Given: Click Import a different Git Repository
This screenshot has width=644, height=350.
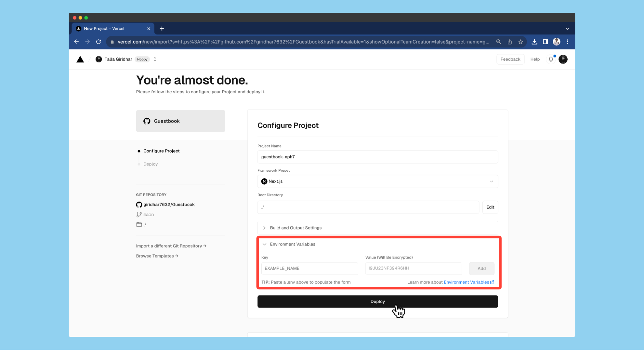Looking at the screenshot, I should (171, 246).
